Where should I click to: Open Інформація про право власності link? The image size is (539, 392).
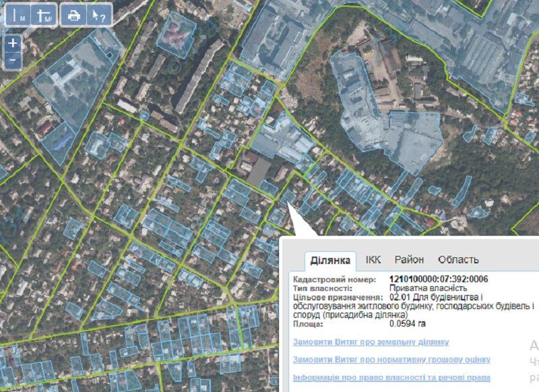[x=391, y=377]
